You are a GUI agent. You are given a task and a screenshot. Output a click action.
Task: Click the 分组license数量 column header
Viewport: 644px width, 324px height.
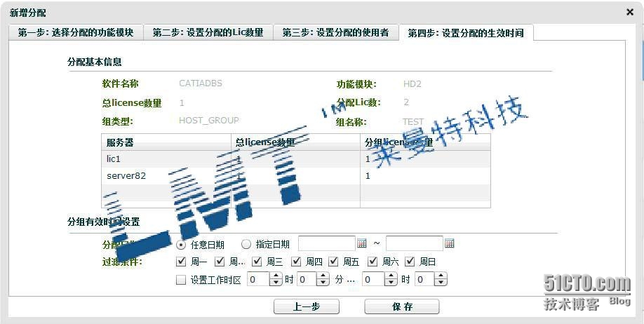[x=425, y=142]
